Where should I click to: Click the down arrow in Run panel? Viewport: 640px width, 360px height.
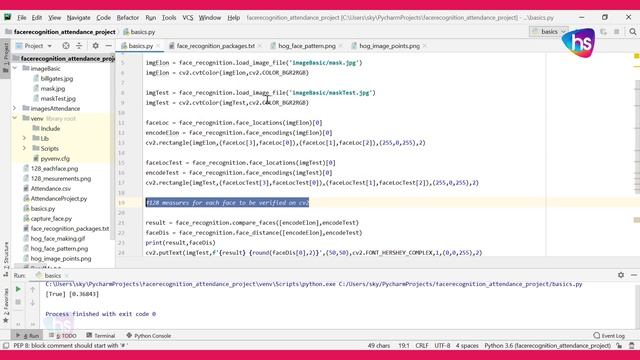(32, 303)
